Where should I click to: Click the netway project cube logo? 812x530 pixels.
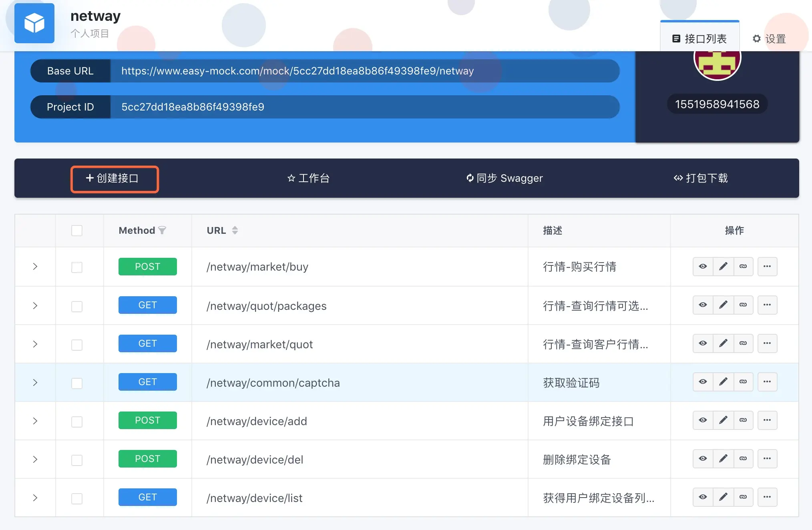pos(34,23)
